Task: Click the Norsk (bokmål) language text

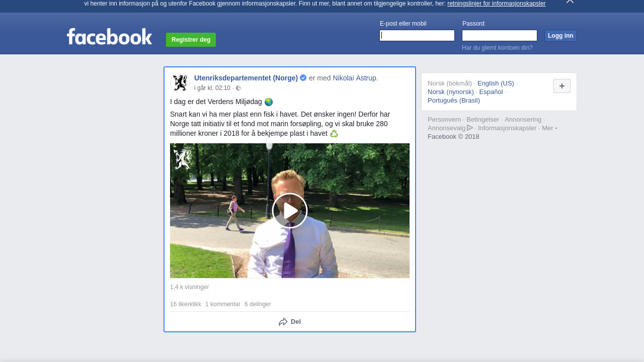Action: pos(450,83)
